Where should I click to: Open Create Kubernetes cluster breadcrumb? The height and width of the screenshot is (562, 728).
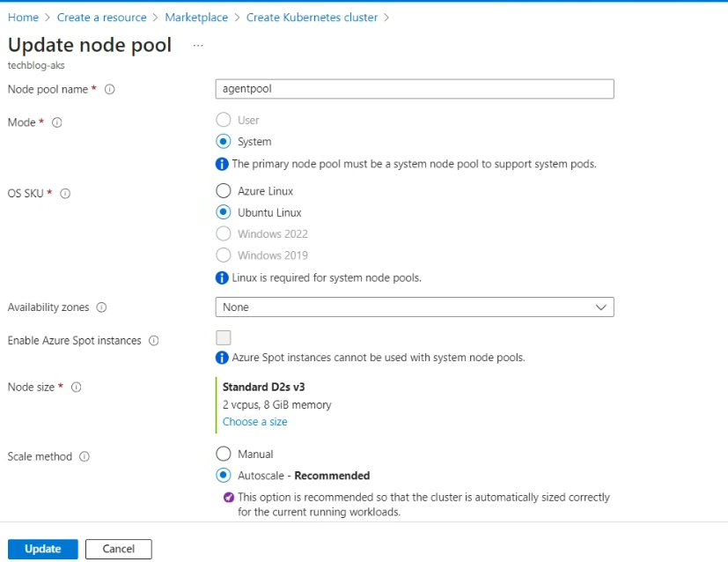312,18
